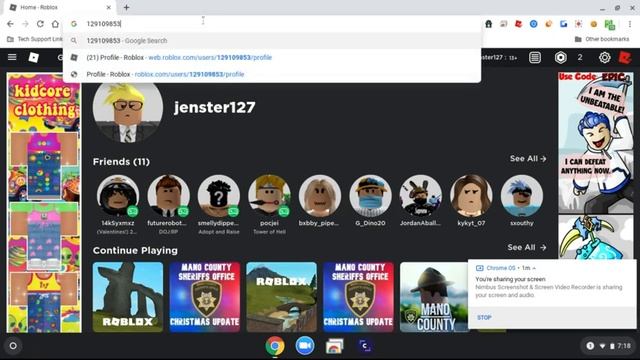
Task: Click the blue circular extension icon
Action: (533, 24)
